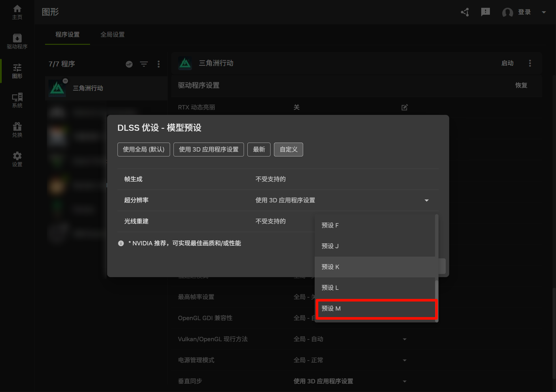Open the account dropdown arrow beside 登录
The width and height of the screenshot is (556, 392).
[544, 12]
